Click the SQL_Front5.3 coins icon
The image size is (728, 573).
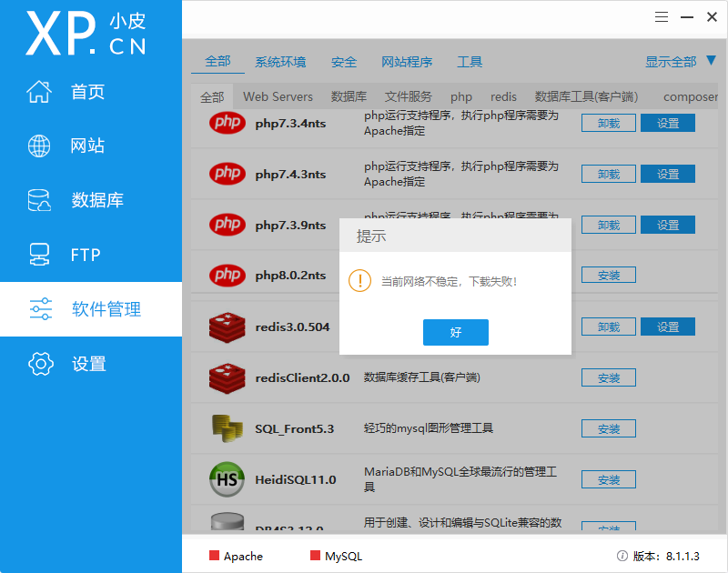tap(227, 428)
